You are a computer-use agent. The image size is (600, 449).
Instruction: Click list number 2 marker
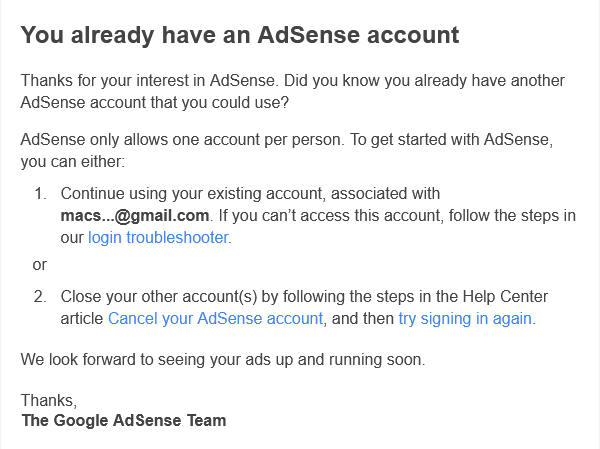click(40, 297)
